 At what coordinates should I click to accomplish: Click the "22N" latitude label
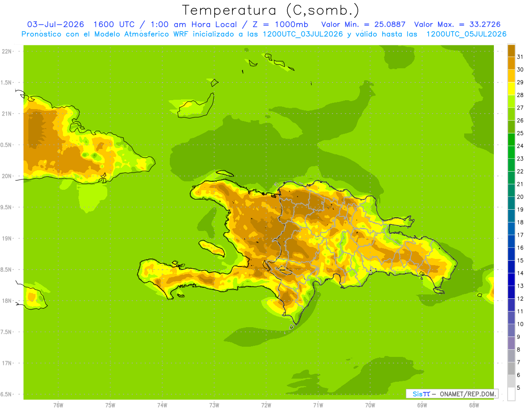coord(7,51)
